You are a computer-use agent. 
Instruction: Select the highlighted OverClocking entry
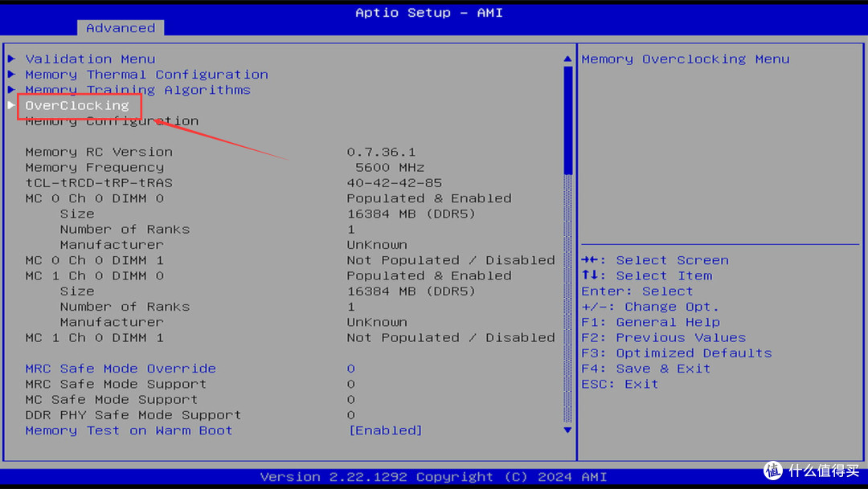[x=77, y=105]
